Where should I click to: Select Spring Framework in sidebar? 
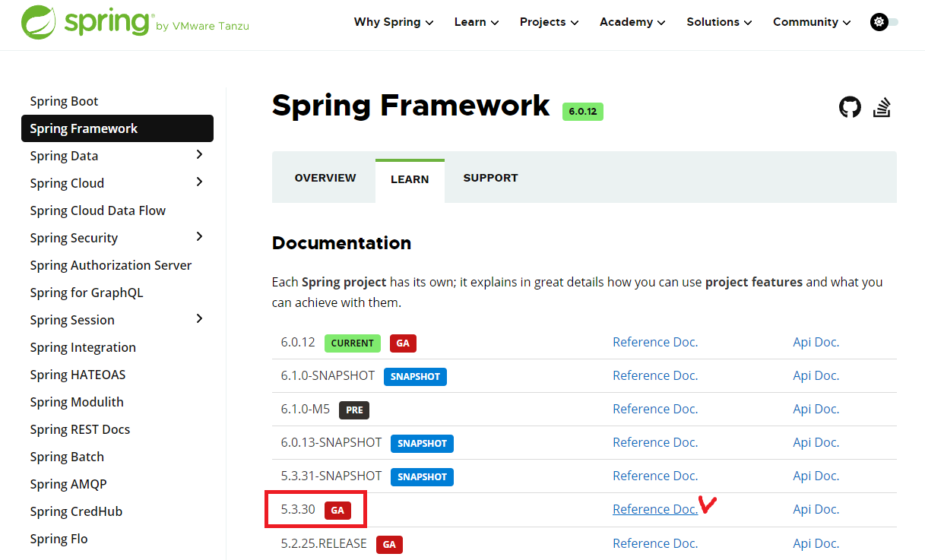click(117, 128)
